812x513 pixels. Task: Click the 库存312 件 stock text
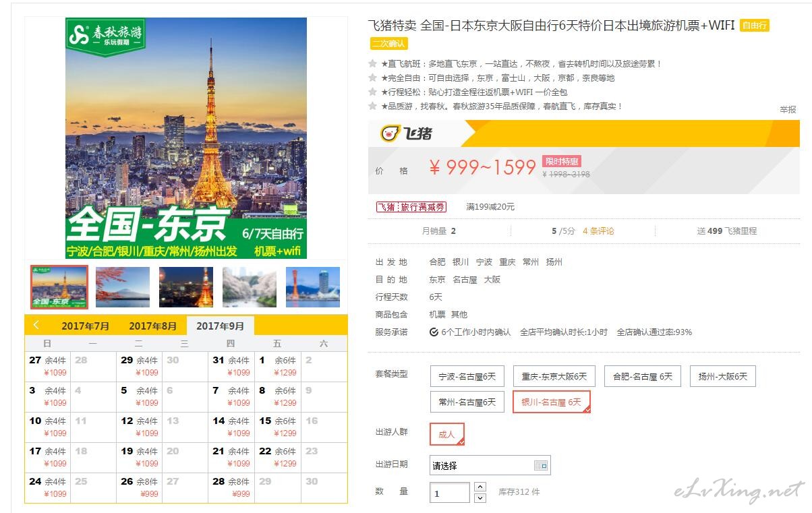[519, 492]
